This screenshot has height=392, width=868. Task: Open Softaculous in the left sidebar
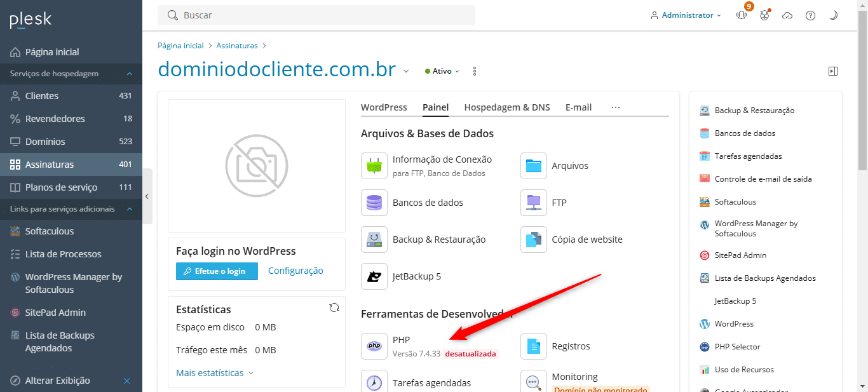pos(71,231)
